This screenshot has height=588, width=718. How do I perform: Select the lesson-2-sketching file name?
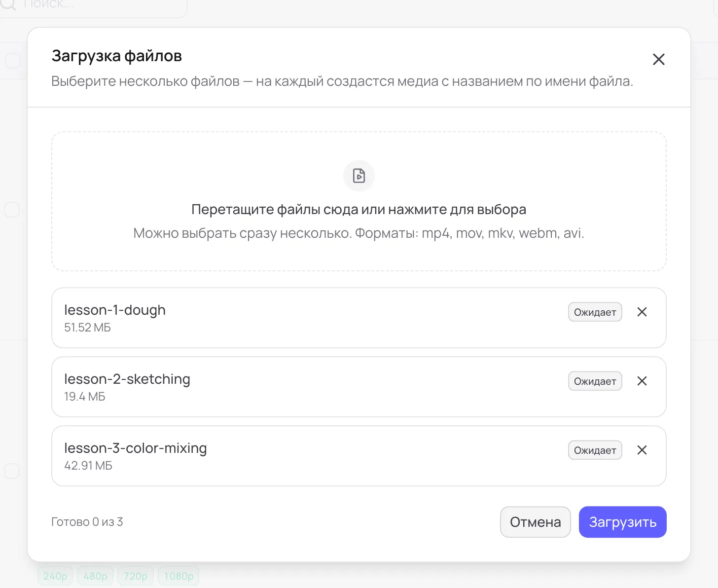(127, 379)
